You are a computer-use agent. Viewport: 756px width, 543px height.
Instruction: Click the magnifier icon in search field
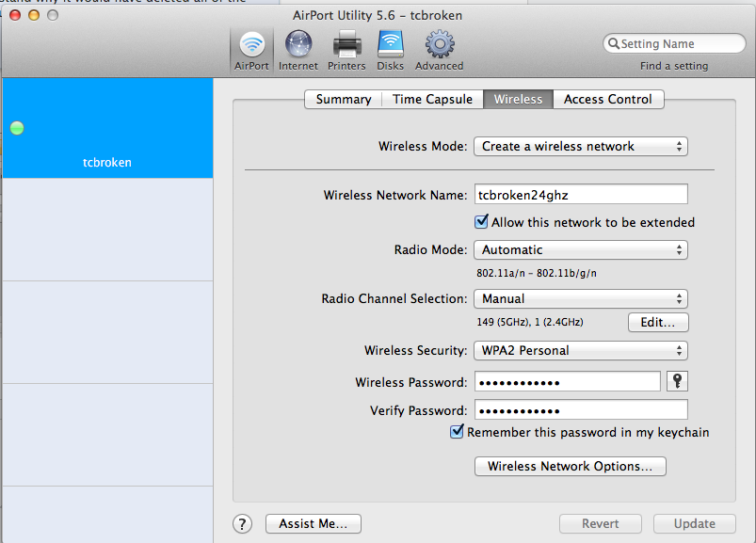click(613, 43)
